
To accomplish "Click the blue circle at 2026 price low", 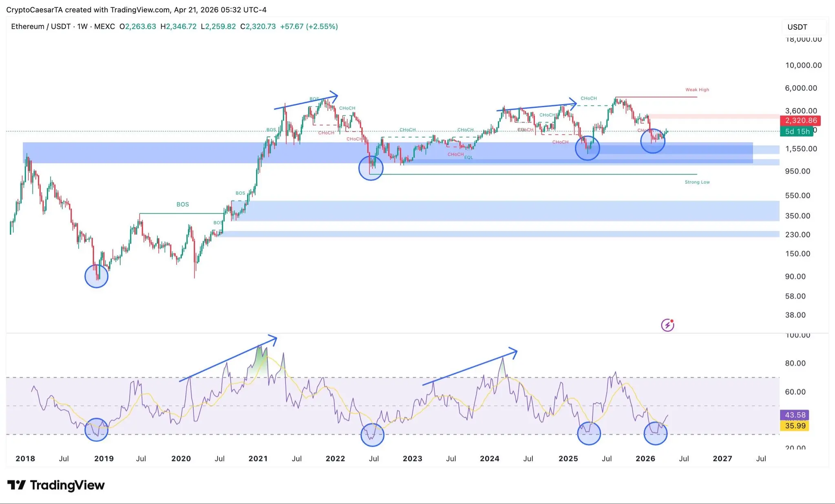I will click(x=653, y=141).
